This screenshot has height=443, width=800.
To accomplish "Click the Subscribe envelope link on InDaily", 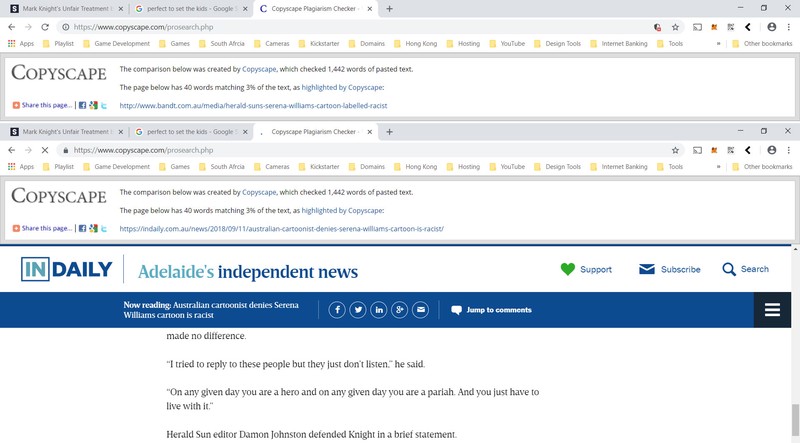I will tap(669, 269).
